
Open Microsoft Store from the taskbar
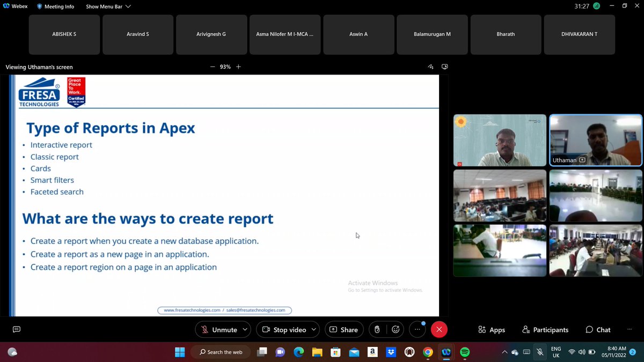(335, 352)
